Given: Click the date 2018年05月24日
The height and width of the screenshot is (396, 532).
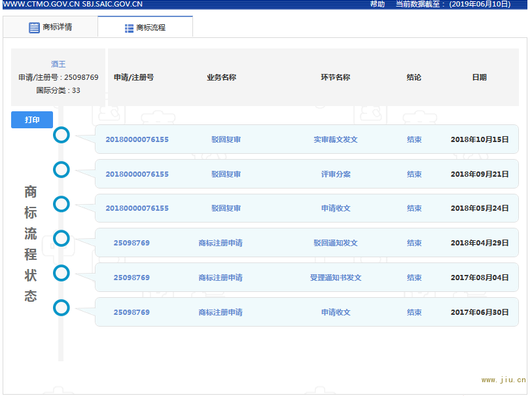Looking at the screenshot, I should (480, 208).
